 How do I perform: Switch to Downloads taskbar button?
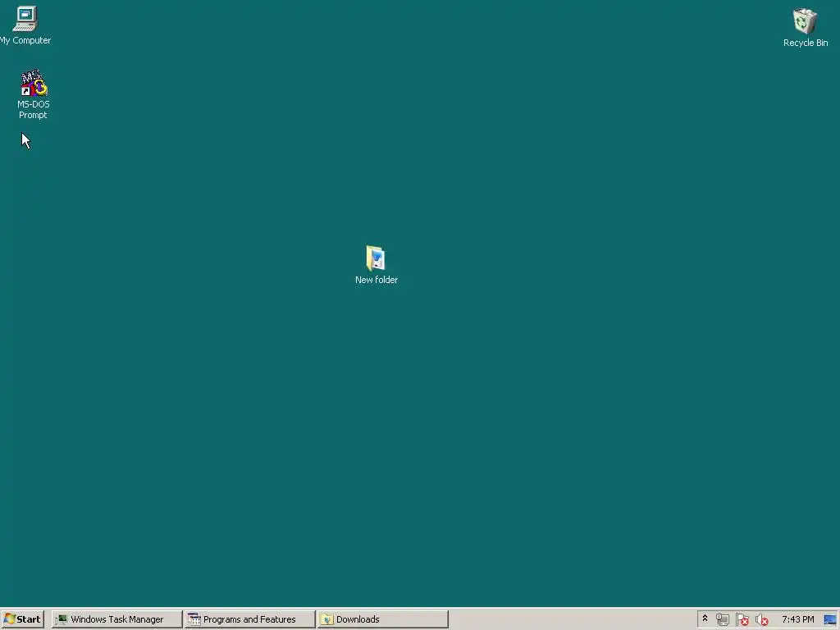[382, 619]
